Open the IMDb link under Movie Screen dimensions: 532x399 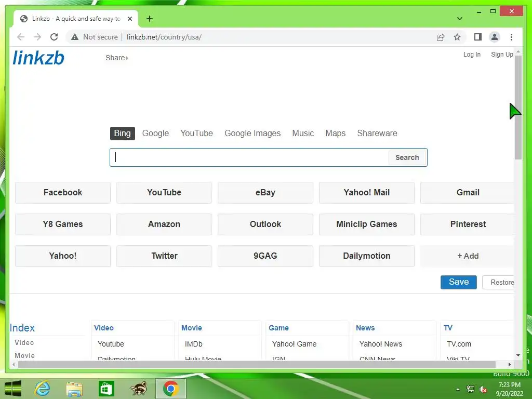194,344
